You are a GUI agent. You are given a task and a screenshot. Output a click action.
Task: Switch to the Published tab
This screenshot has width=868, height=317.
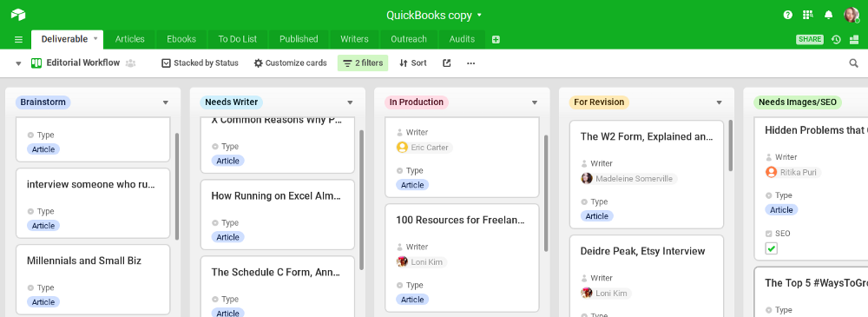[299, 39]
